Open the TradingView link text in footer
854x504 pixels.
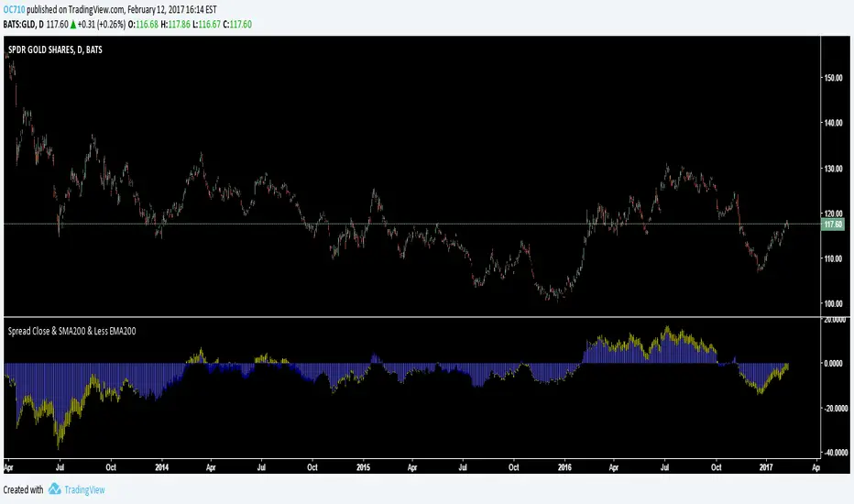pos(84,490)
